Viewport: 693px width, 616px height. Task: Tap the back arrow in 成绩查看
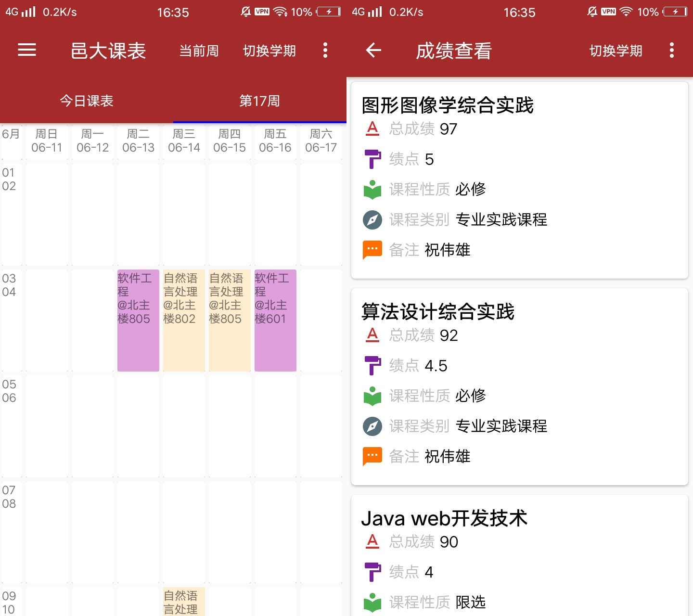coord(373,50)
